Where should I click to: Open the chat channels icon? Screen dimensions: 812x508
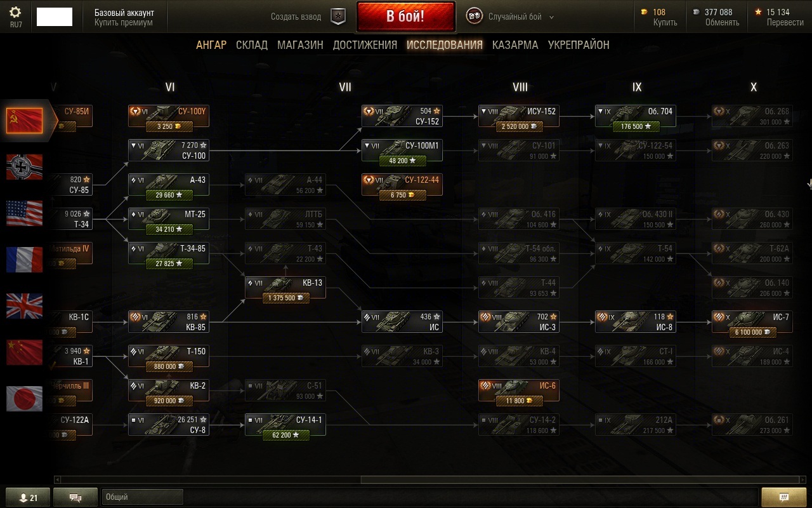tap(75, 497)
